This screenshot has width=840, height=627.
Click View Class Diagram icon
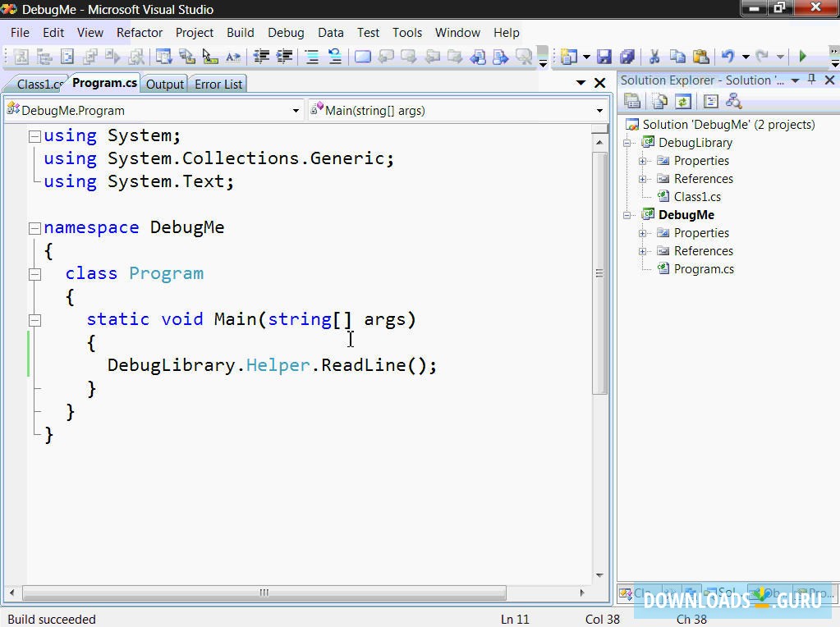click(734, 101)
